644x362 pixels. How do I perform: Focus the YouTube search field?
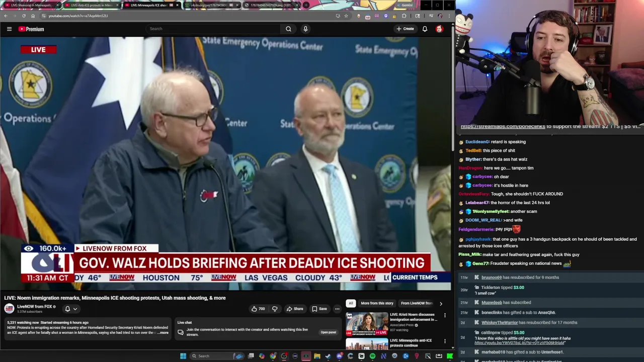(214, 29)
